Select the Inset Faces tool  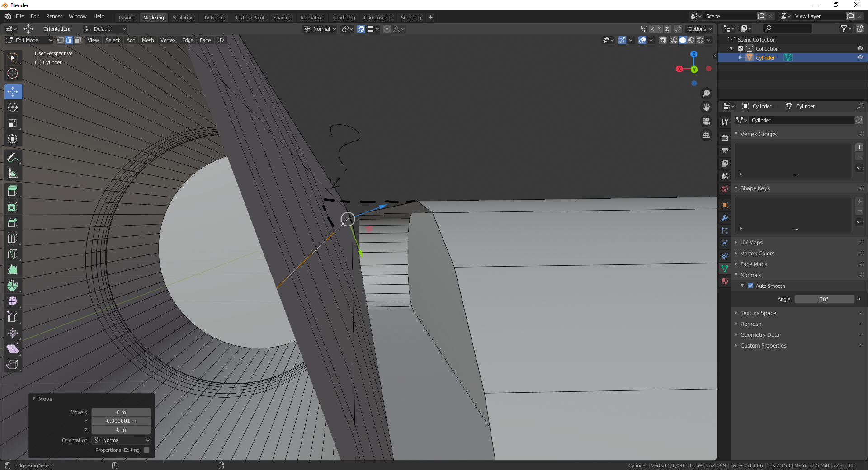click(13, 207)
